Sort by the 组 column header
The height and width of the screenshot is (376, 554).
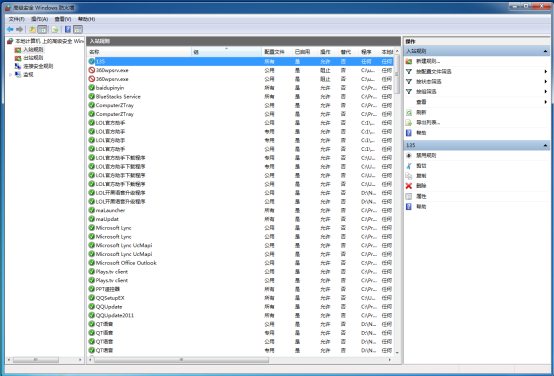coord(226,52)
